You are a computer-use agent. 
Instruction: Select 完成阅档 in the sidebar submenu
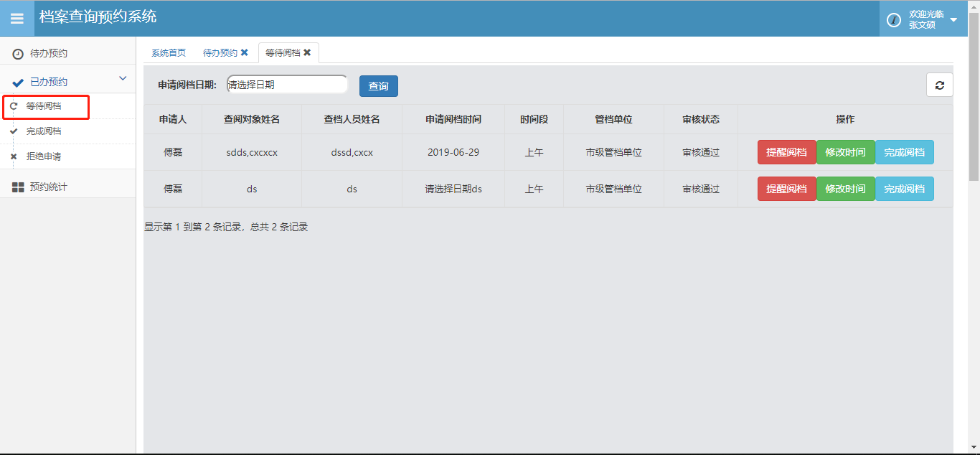[44, 131]
